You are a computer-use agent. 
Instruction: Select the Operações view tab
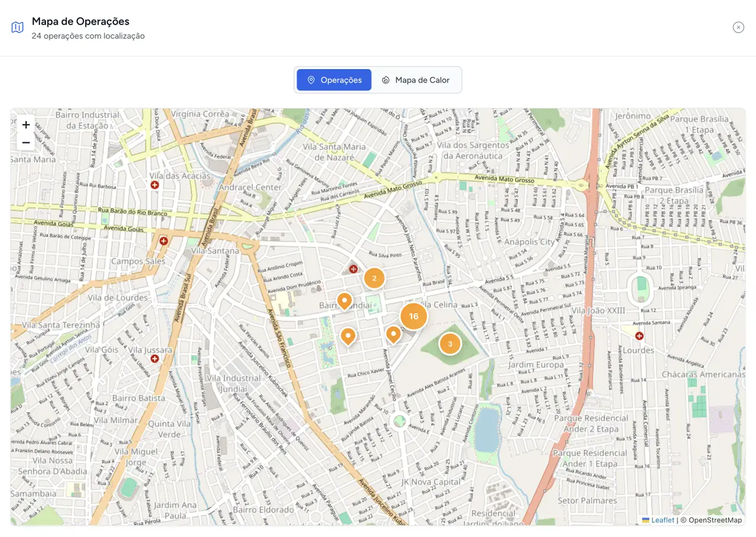click(x=334, y=80)
